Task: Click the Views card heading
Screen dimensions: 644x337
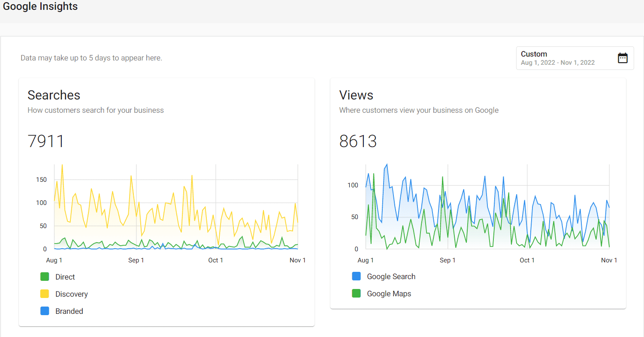Action: click(x=356, y=95)
